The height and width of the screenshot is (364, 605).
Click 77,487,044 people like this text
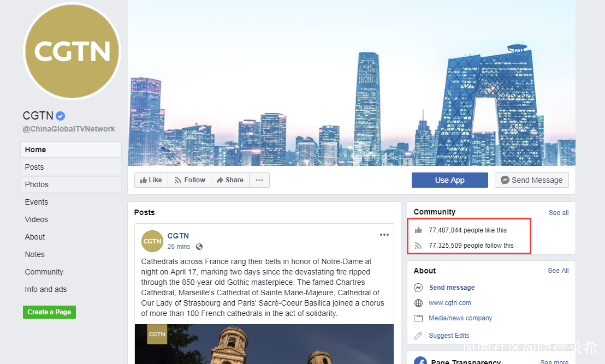pyautogui.click(x=467, y=230)
